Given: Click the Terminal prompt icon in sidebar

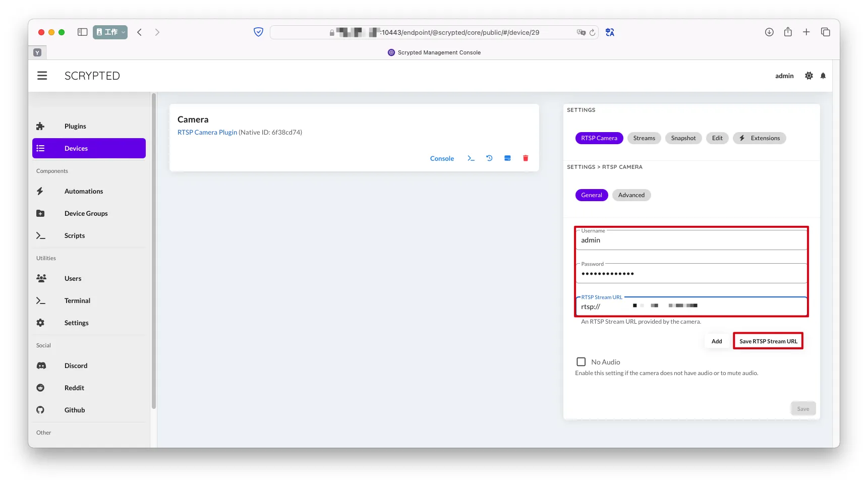Looking at the screenshot, I should [41, 300].
